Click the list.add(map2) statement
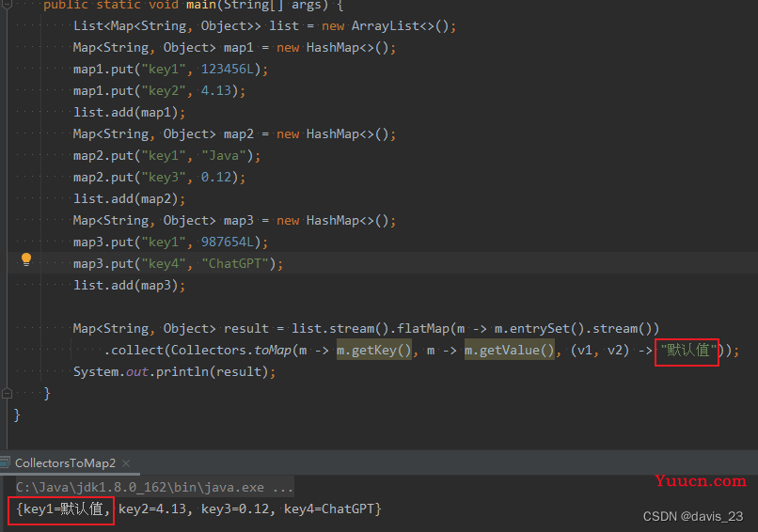 (x=129, y=199)
